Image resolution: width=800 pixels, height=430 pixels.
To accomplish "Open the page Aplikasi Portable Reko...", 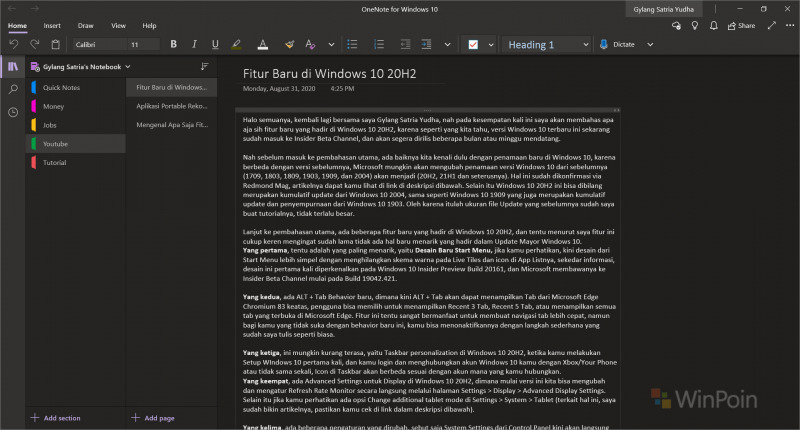I will click(171, 106).
